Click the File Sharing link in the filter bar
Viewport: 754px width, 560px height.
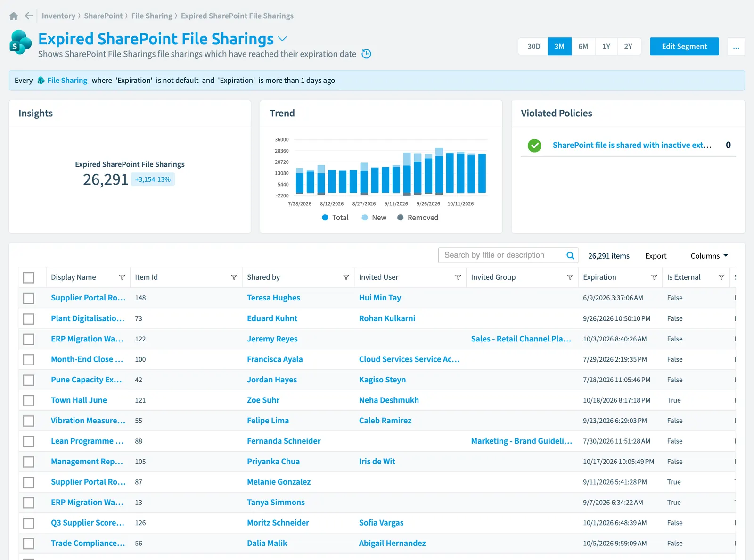tap(67, 81)
